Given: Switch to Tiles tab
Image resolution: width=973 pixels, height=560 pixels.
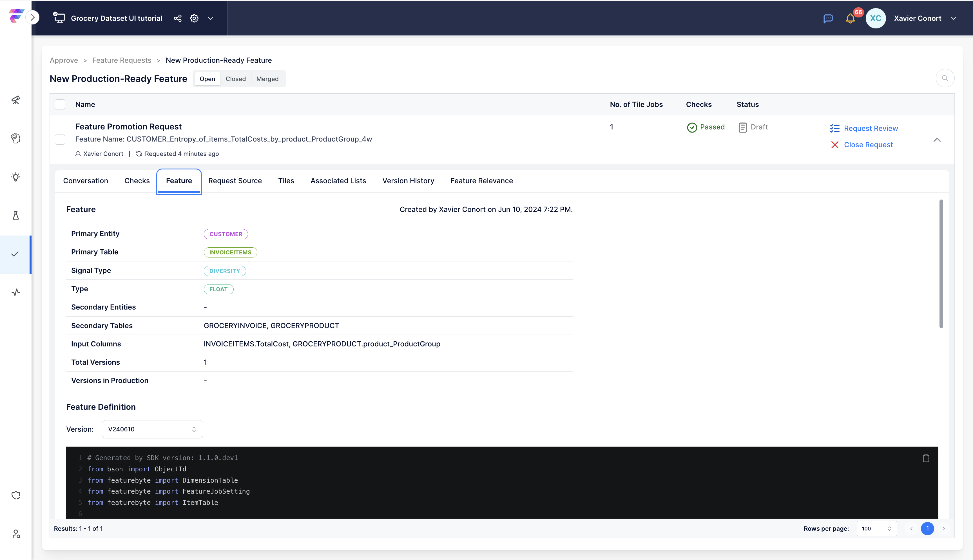Looking at the screenshot, I should (286, 181).
